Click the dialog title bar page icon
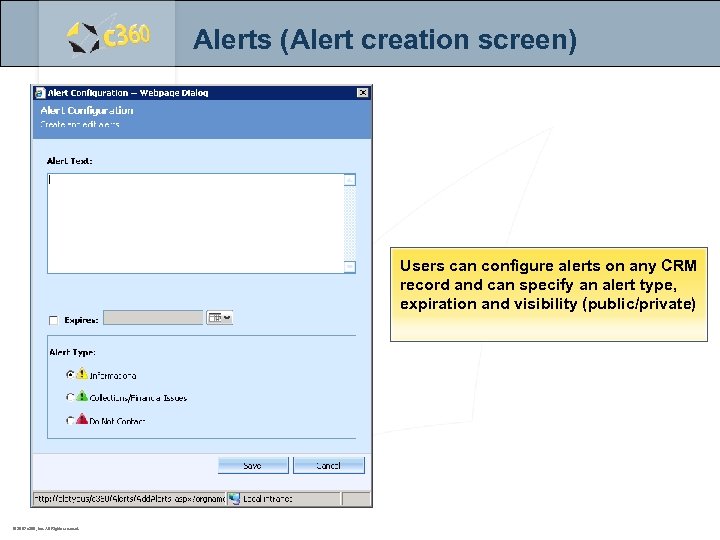 pos(40,93)
